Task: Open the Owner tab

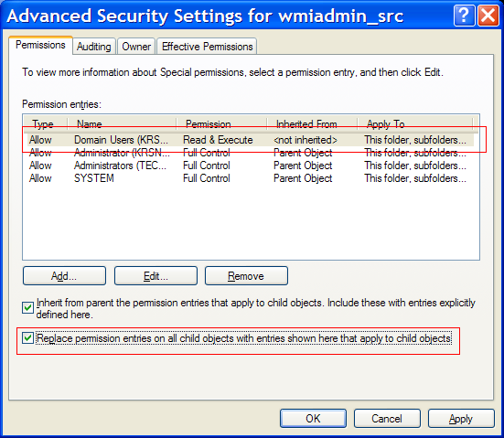Action: (x=136, y=47)
